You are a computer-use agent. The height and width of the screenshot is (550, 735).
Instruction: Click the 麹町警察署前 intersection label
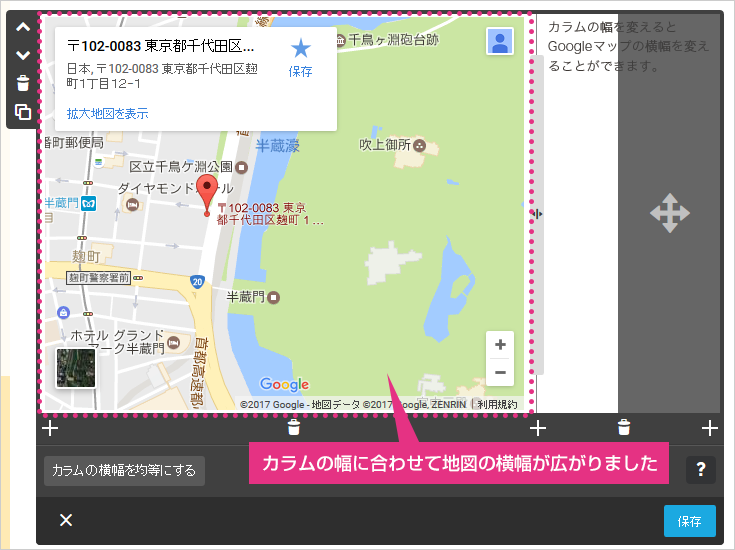pyautogui.click(x=98, y=278)
